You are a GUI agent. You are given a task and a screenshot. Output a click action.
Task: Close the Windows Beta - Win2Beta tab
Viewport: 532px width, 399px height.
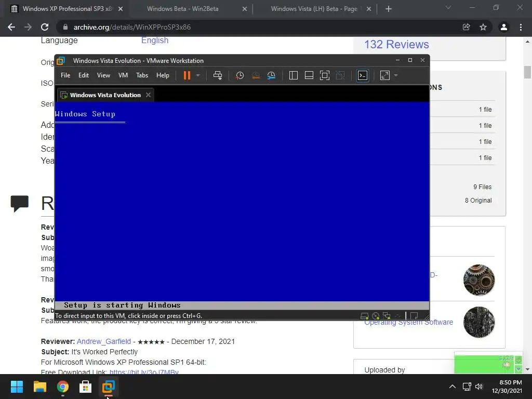point(245,9)
